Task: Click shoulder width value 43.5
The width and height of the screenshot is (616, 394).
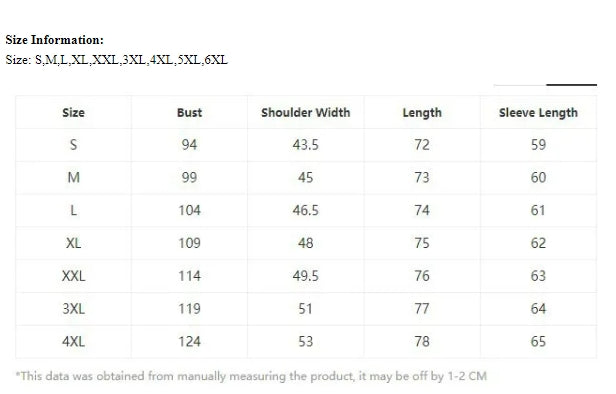Action: pyautogui.click(x=306, y=145)
